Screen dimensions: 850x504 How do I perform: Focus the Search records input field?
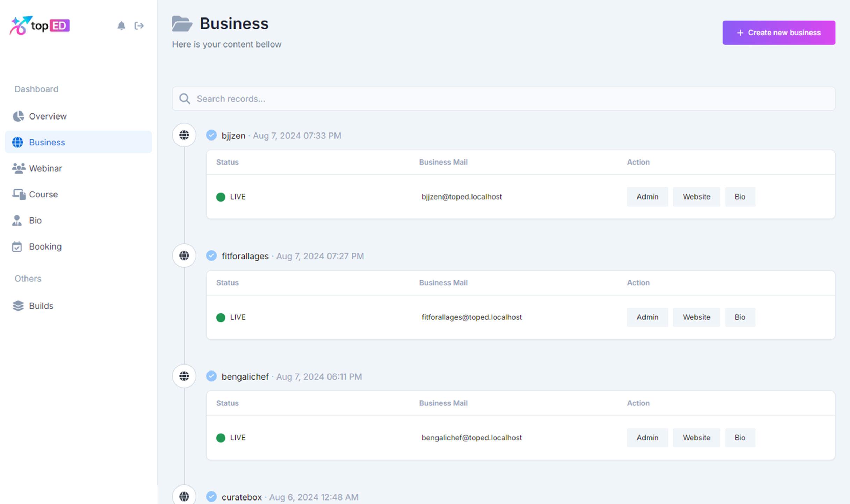point(504,99)
